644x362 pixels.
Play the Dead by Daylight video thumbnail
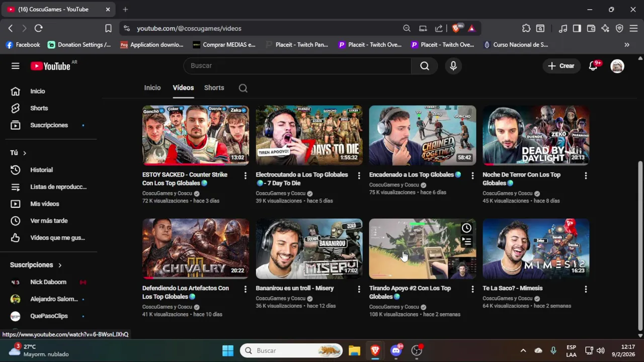click(x=536, y=135)
